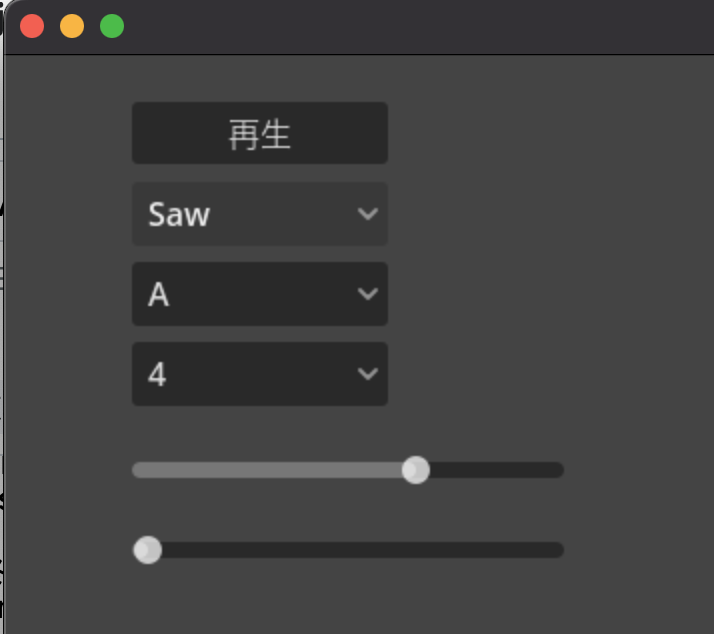Viewport: 714px width, 634px height.
Task: Maximize the window with the green button
Action: click(x=112, y=26)
